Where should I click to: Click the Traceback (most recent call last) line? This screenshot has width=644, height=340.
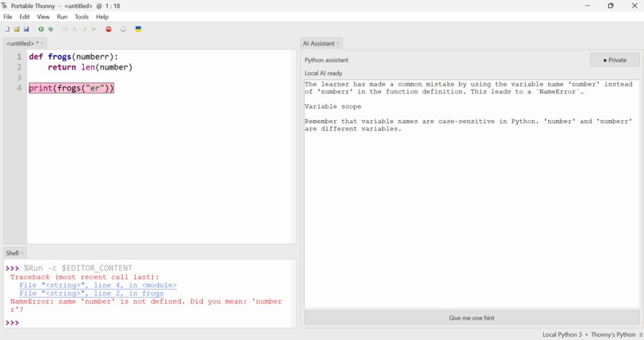(x=84, y=277)
